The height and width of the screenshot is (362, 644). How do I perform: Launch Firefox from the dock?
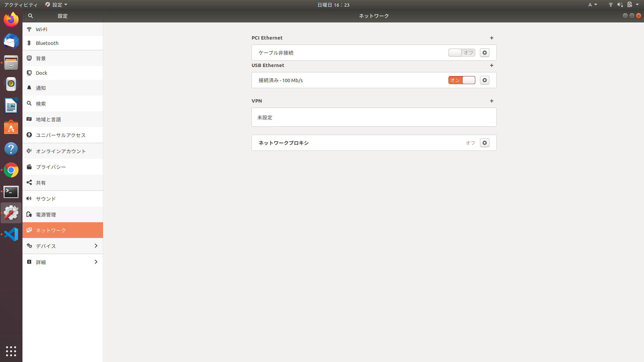pyautogui.click(x=11, y=19)
